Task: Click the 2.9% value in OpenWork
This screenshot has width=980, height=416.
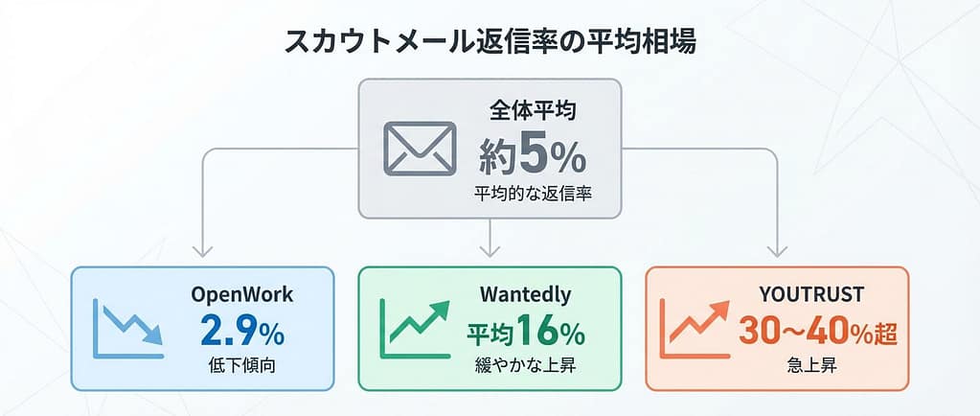Action: click(x=242, y=330)
